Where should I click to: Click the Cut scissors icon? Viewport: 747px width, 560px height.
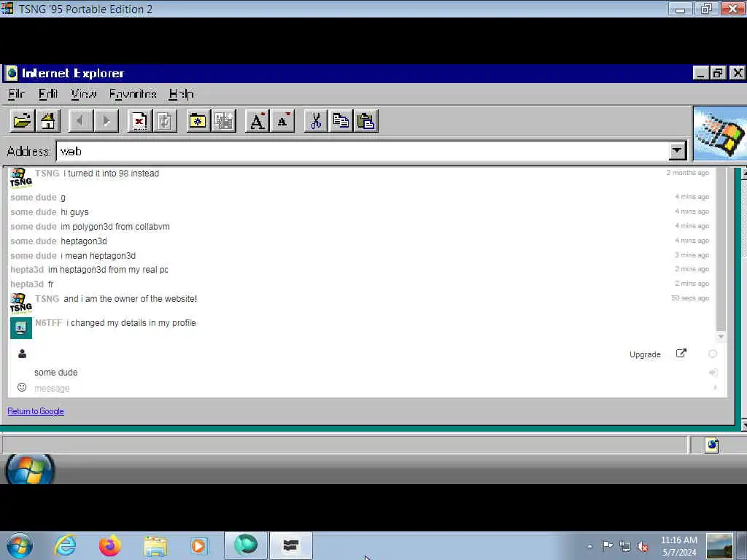point(315,121)
